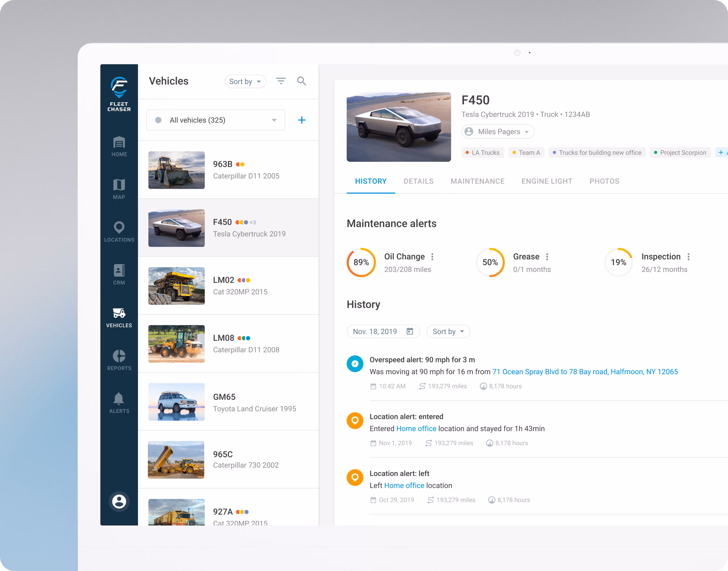The width and height of the screenshot is (728, 571).
Task: Click the LM02 tag color dots
Action: pyautogui.click(x=244, y=280)
